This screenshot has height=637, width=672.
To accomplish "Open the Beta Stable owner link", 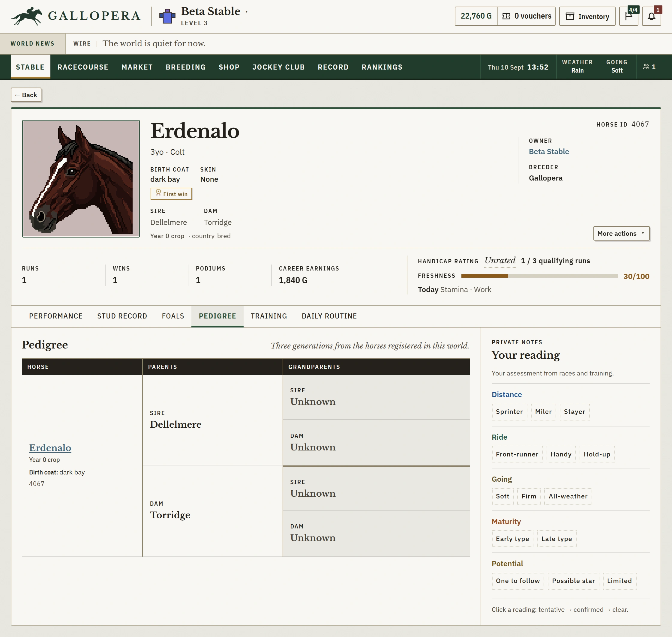I will tap(549, 152).
